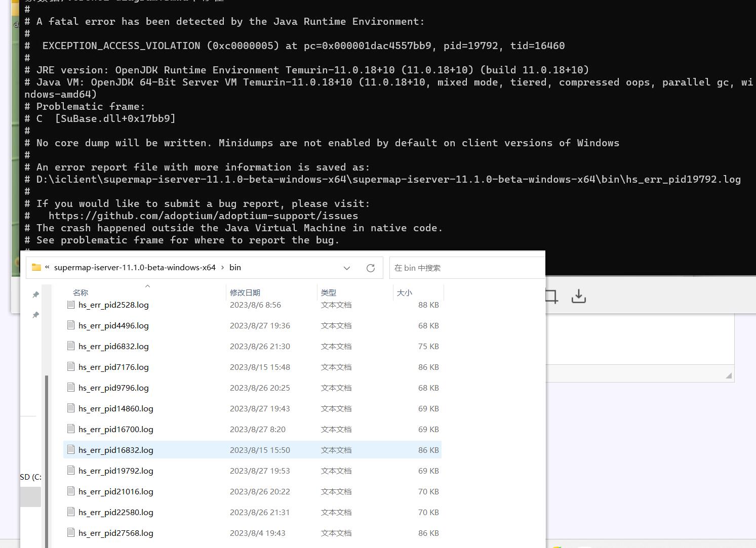Expand the breadcrumb arrow before bin
The image size is (756, 548).
(222, 267)
